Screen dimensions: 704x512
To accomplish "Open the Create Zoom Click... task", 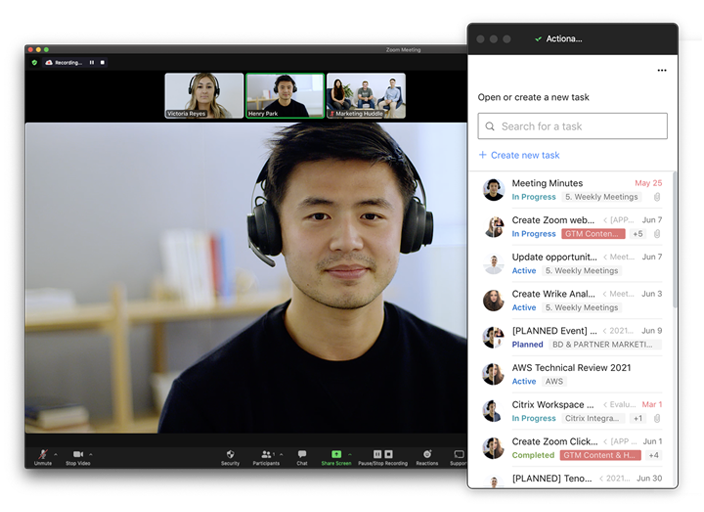I will coord(572,448).
